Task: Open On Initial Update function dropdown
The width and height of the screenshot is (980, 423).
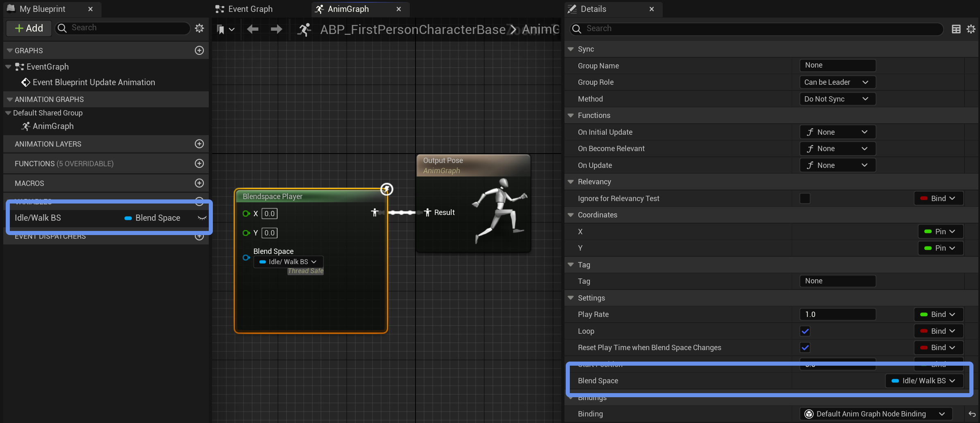Action: (x=838, y=132)
